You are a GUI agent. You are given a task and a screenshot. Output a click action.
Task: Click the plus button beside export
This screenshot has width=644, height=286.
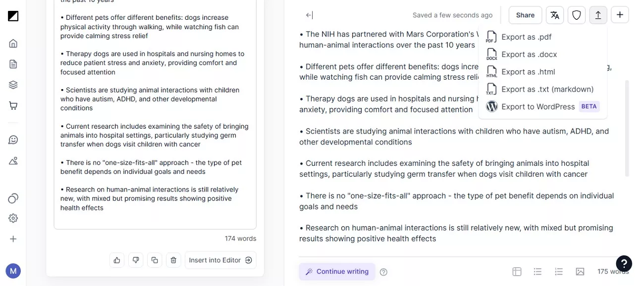tap(620, 15)
